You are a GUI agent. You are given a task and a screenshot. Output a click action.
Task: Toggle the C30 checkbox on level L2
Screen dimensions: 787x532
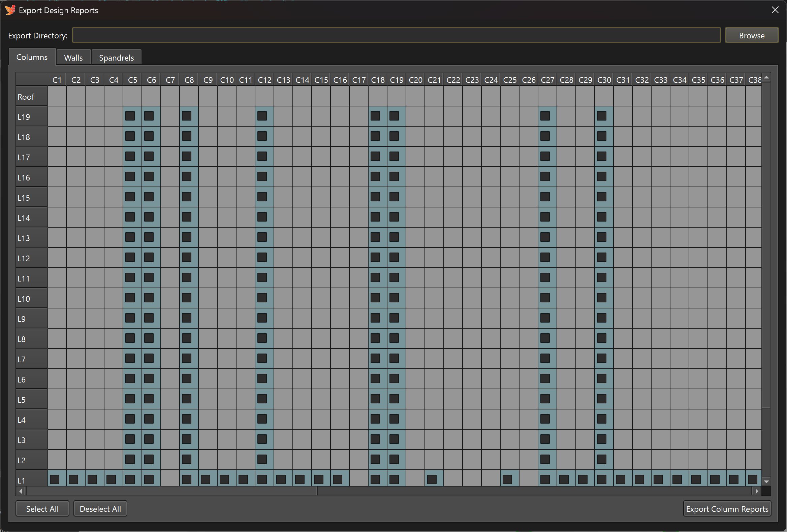(x=602, y=459)
